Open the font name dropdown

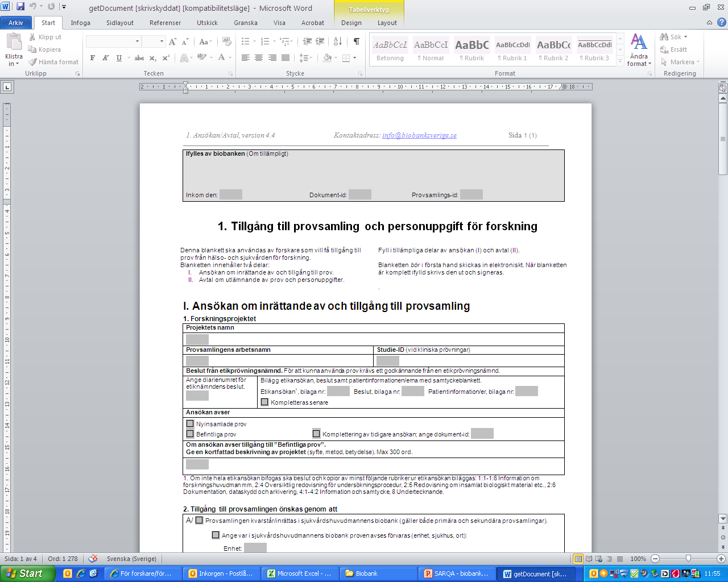click(x=137, y=41)
